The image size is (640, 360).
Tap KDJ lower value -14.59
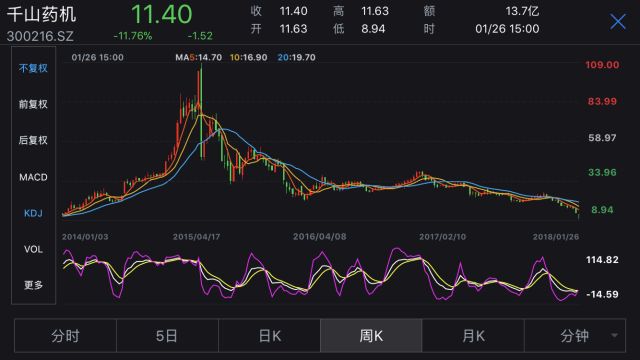[602, 294]
